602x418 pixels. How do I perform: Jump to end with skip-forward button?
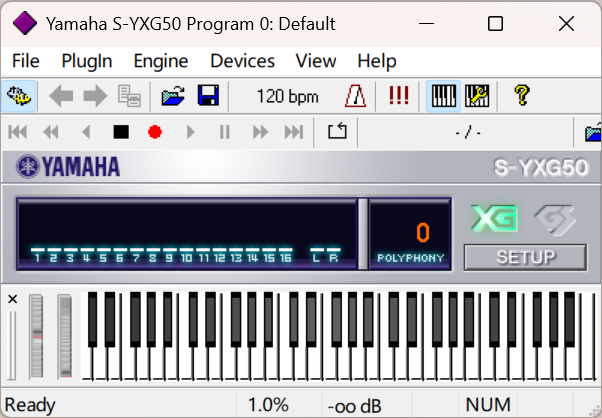pyautogui.click(x=294, y=132)
